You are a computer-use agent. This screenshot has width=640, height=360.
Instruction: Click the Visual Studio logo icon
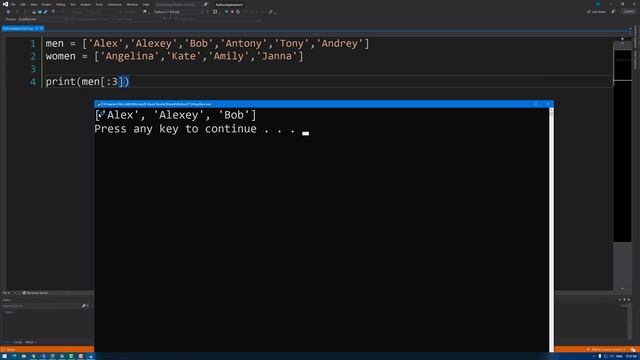[x=5, y=4]
